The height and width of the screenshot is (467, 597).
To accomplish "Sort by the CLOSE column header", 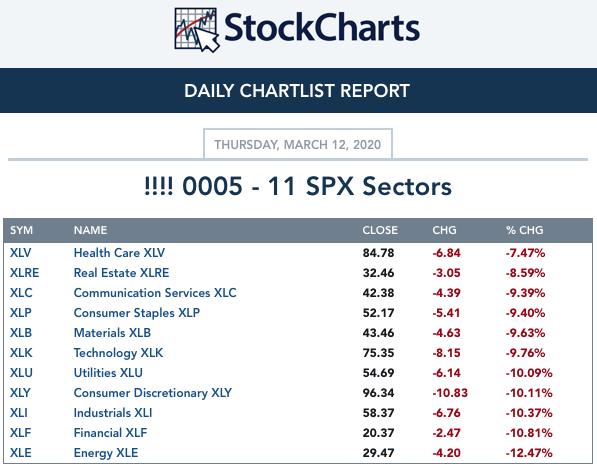I will coord(380,230).
